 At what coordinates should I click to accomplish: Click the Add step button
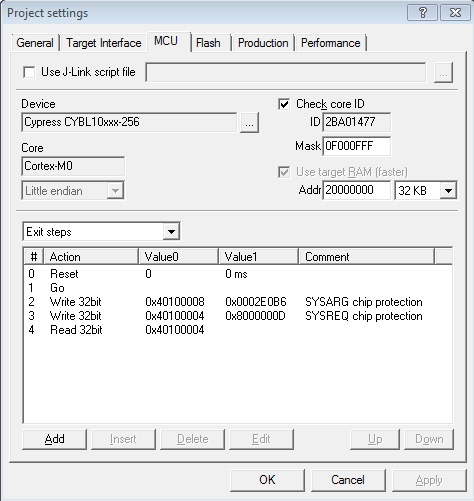tap(55, 439)
